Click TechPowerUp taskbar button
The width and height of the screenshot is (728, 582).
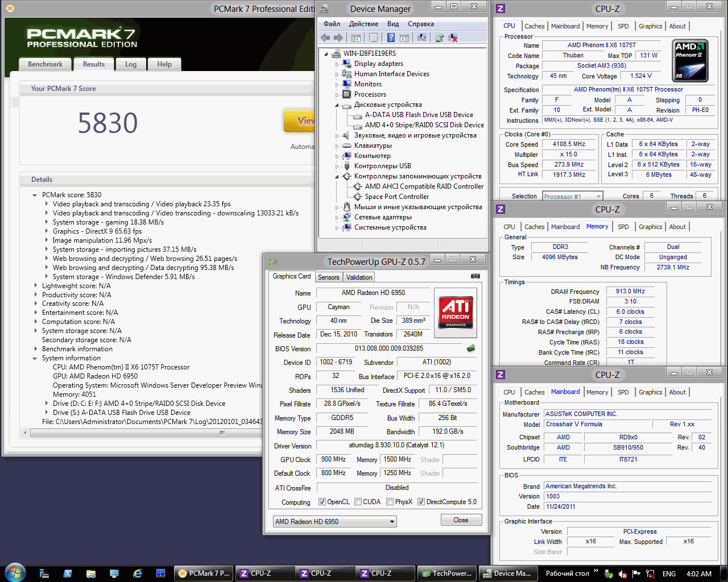pyautogui.click(x=446, y=573)
